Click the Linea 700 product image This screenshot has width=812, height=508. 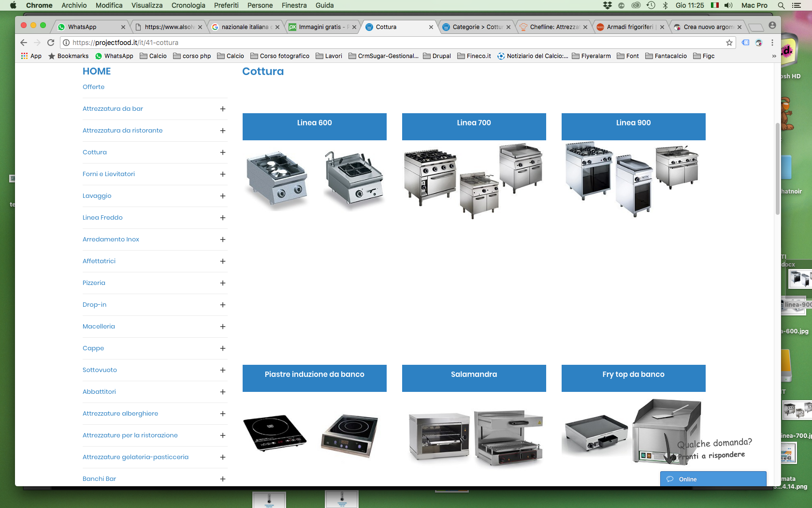(474, 180)
